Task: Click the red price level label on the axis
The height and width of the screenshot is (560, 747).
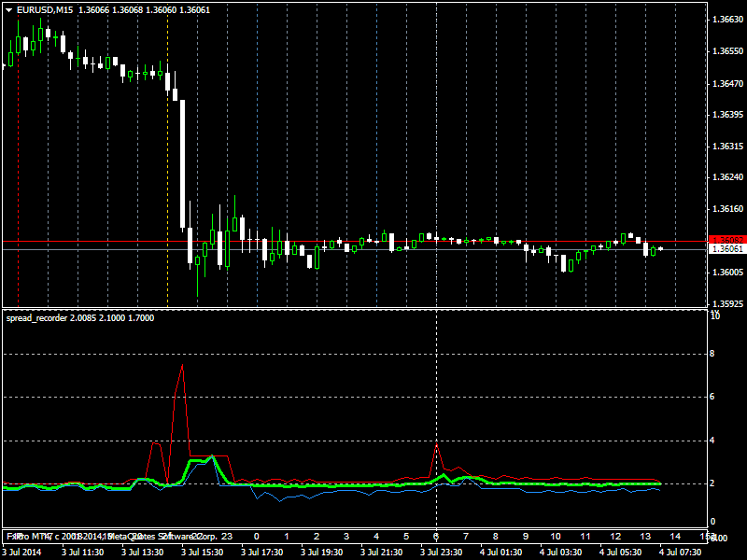Action: coord(726,240)
